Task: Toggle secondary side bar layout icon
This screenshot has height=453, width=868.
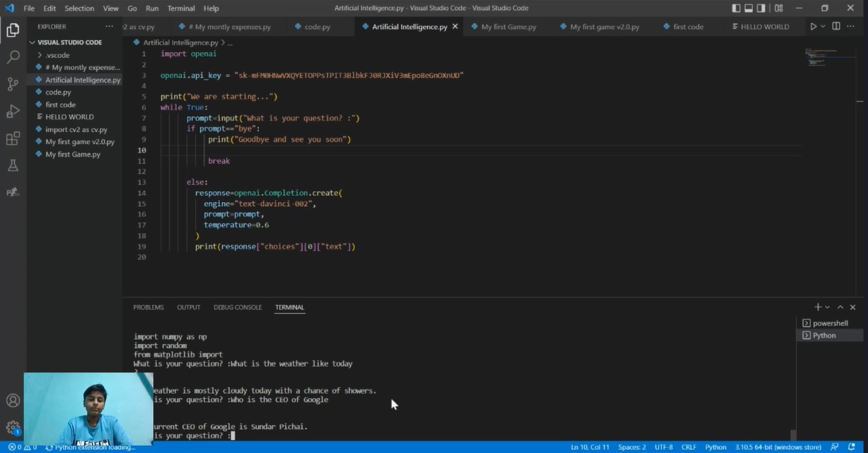Action: (x=761, y=8)
